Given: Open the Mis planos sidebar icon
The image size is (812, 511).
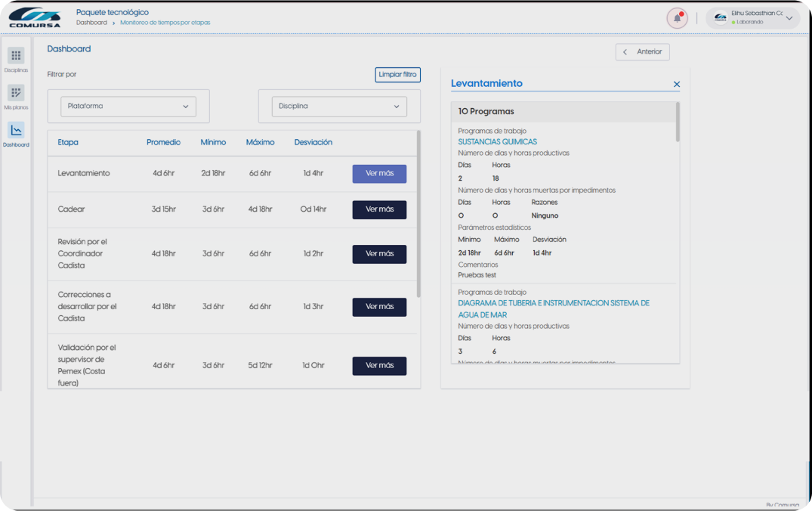Looking at the screenshot, I should 16,93.
